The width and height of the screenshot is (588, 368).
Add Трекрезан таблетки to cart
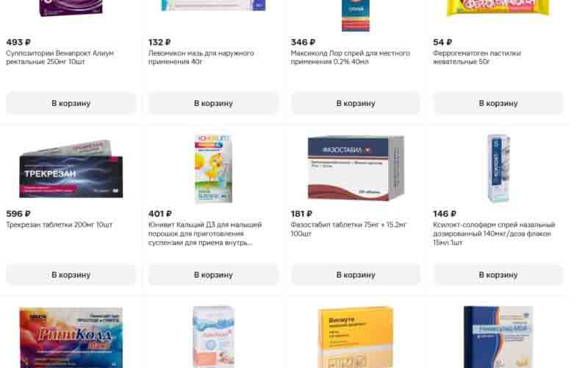(71, 275)
